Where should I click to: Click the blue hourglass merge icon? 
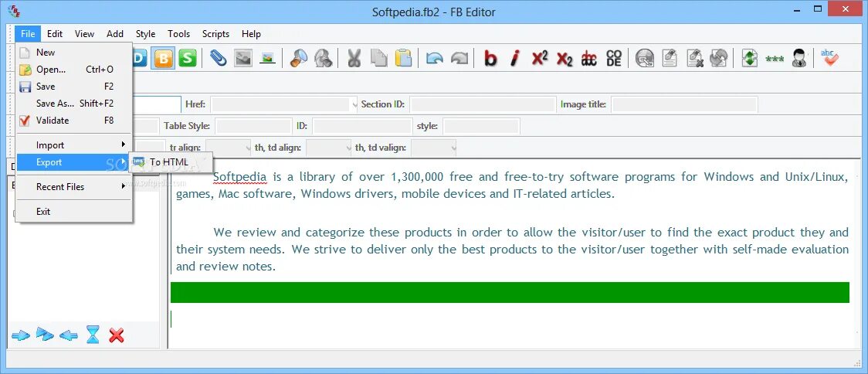click(x=93, y=335)
